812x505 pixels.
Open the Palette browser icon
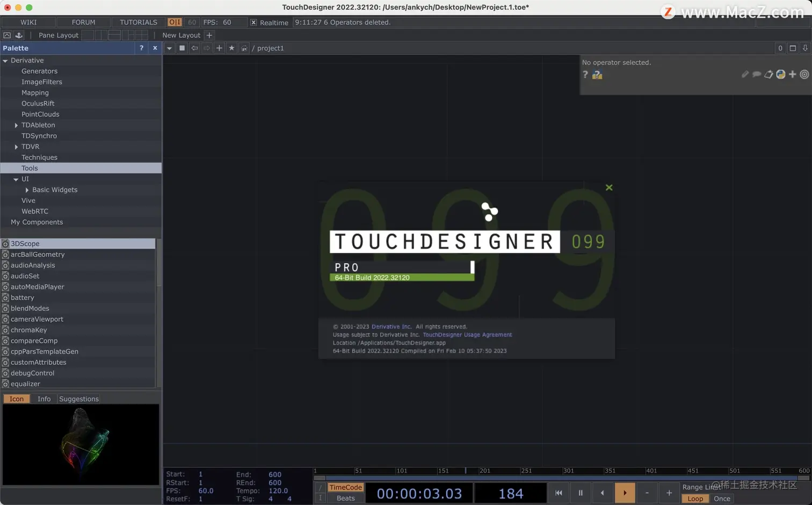click(x=7, y=35)
